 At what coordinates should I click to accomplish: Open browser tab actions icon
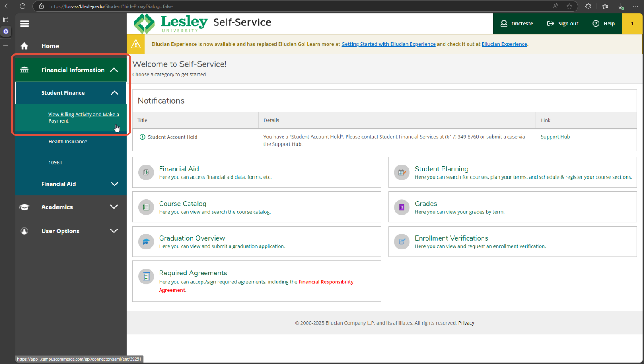[x=6, y=20]
